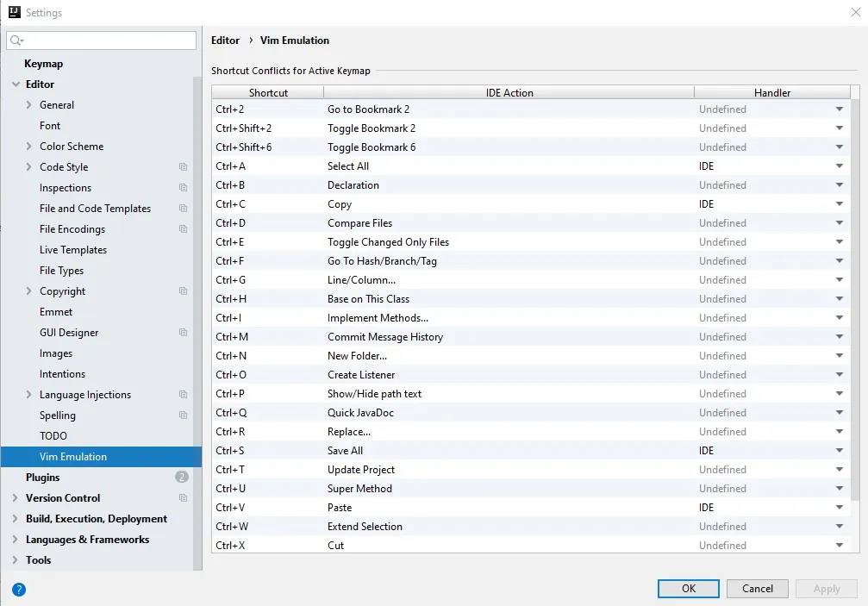This screenshot has height=606, width=868.
Task: Select Vim Emulation in settings tree
Action: (x=102, y=457)
